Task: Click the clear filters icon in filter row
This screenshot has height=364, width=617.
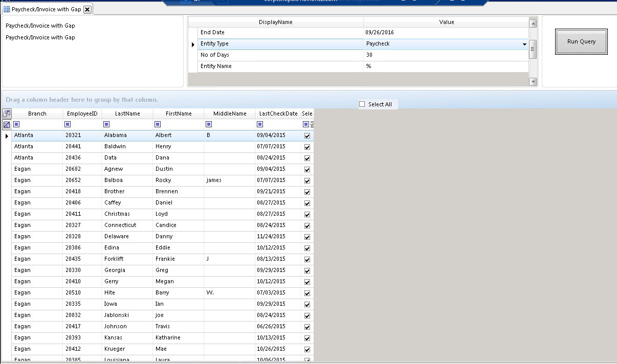Action: 7,125
